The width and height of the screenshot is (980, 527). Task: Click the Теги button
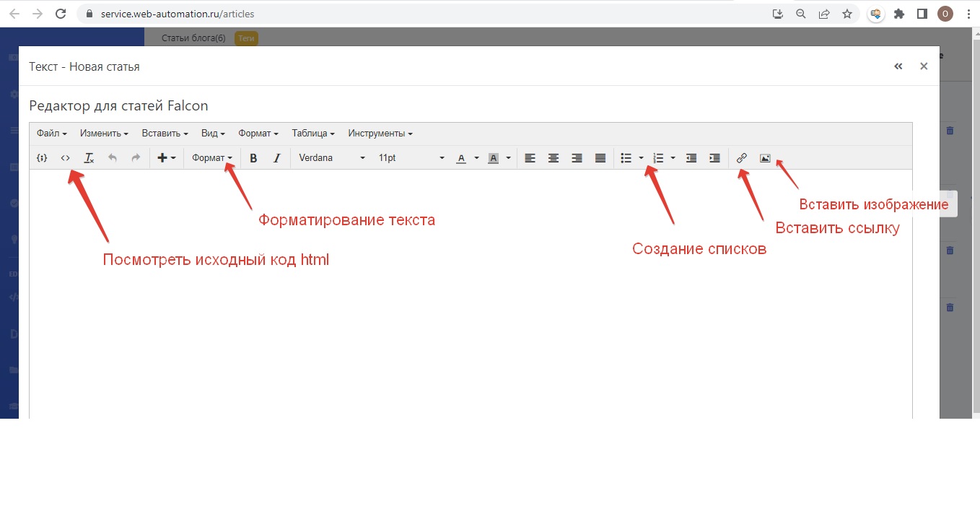[246, 38]
